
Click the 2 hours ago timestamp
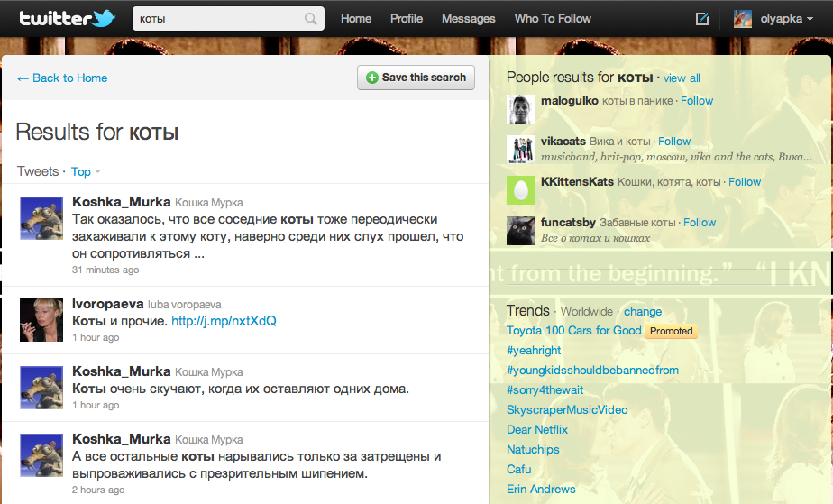click(98, 490)
